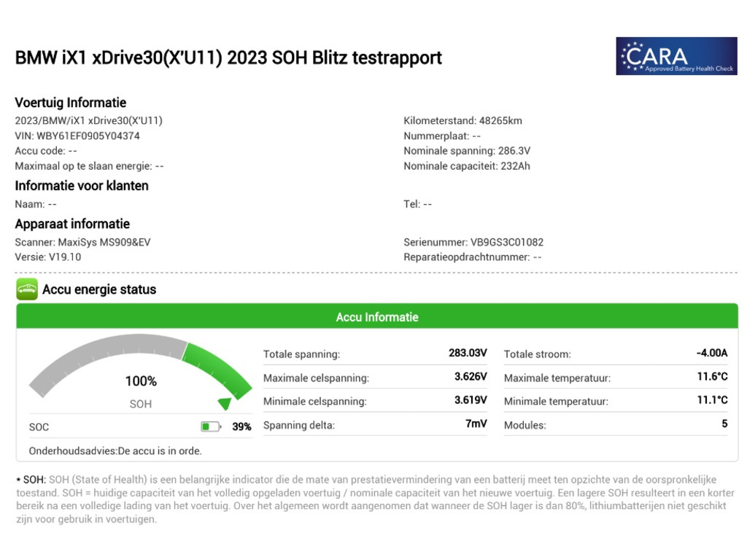Select the 100% SOH value
Screen dimensions: 747x560
tap(141, 381)
